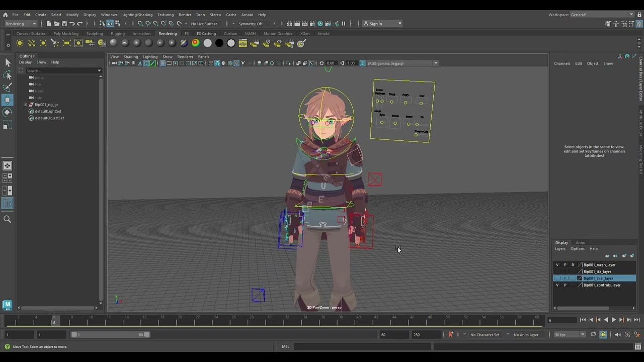Open Symmetry Off dropdown
Viewport: 644px width, 362px height.
[254, 24]
